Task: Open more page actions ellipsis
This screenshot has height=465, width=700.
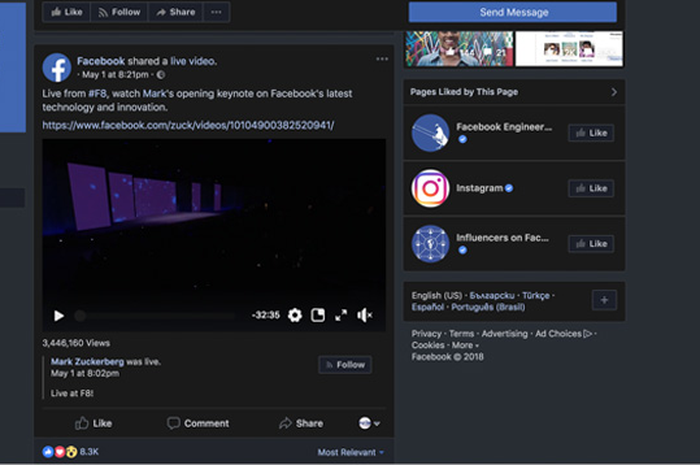Action: (217, 12)
